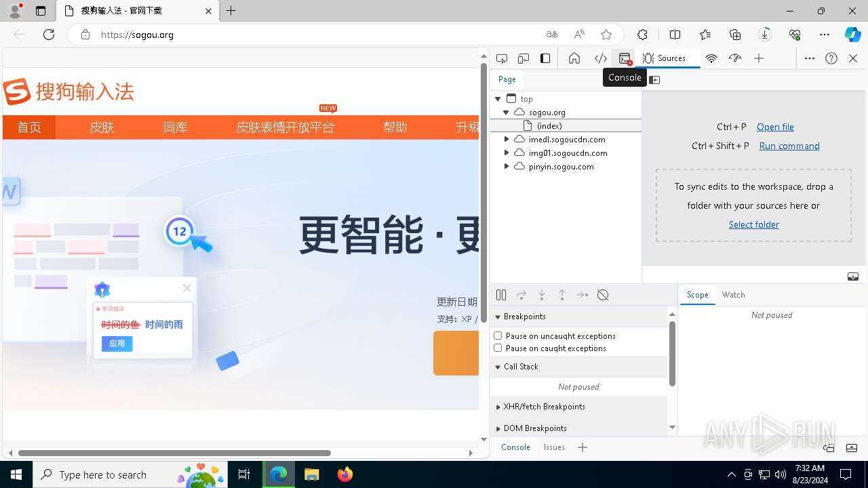Viewport: 868px width, 488px height.
Task: Collapse the sogou.org tree node
Action: click(x=506, y=113)
